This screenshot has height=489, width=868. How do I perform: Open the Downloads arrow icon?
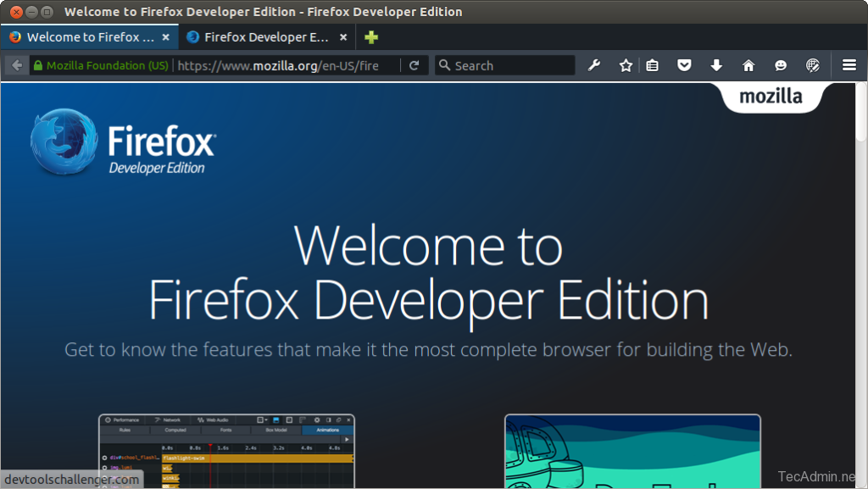point(716,65)
